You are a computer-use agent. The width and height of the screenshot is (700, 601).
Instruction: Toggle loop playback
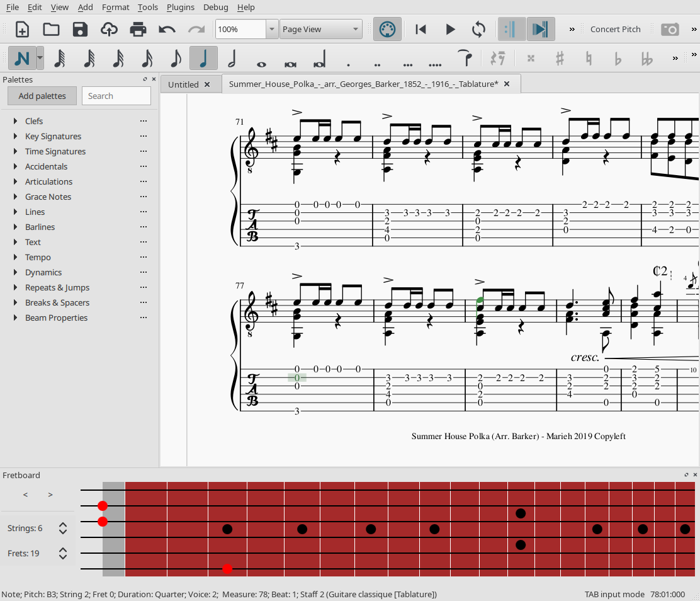coord(478,29)
